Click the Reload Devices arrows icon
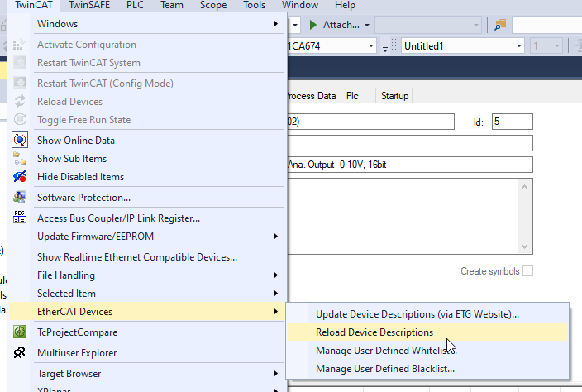The width and height of the screenshot is (582, 392). pos(20,102)
